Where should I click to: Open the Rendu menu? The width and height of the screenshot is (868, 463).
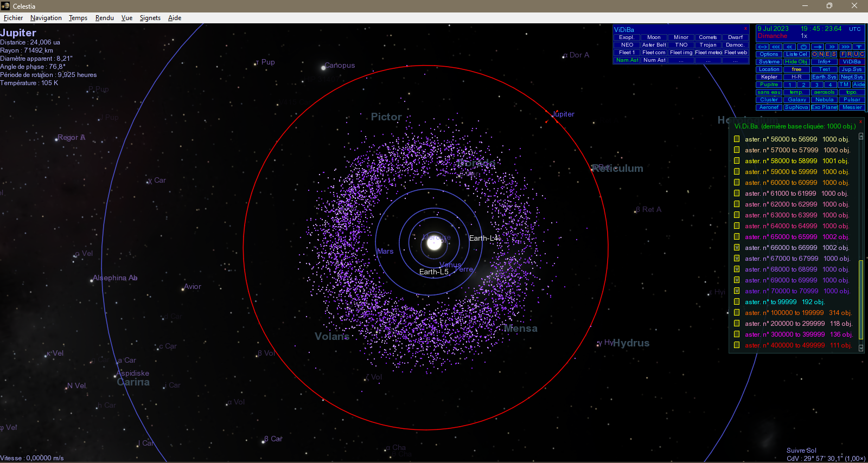[x=105, y=18]
